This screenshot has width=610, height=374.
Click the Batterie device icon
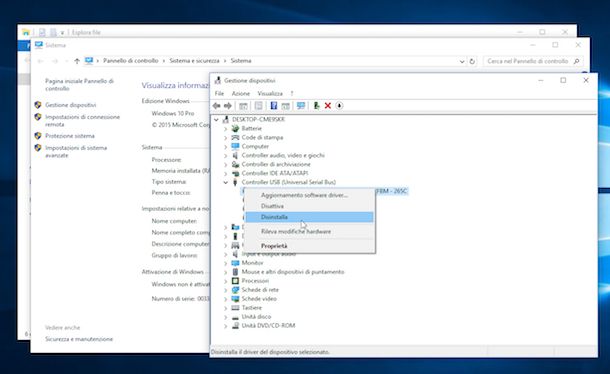tap(235, 128)
